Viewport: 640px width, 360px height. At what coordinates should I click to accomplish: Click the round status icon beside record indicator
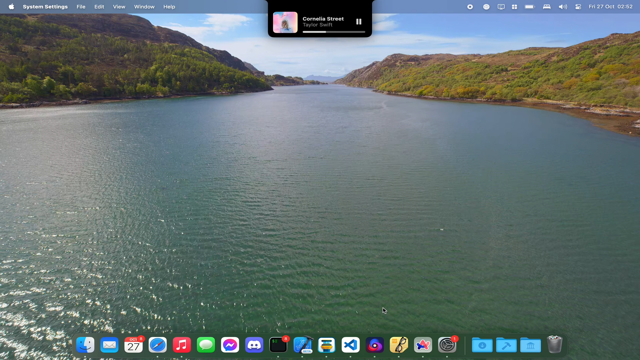pyautogui.click(x=486, y=7)
